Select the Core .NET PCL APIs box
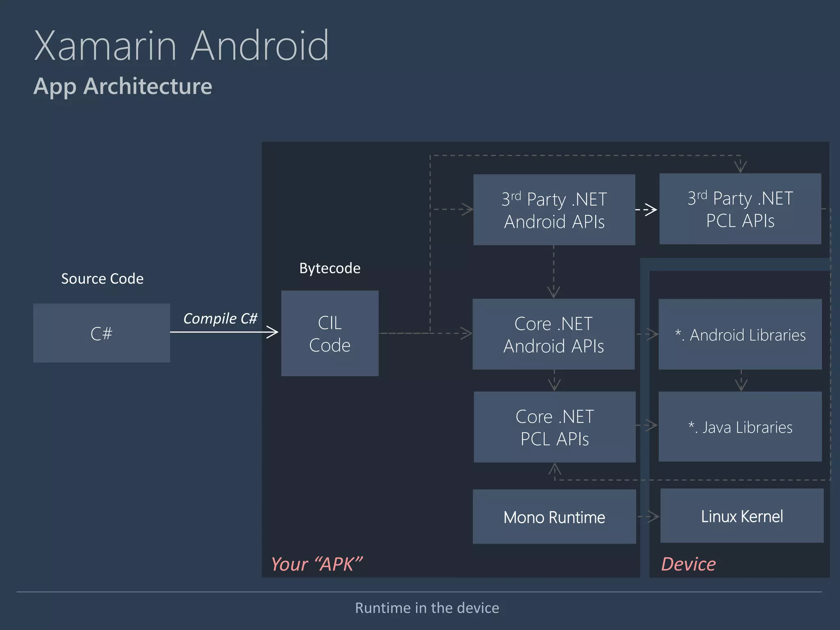Viewport: 840px width, 630px height. click(555, 427)
